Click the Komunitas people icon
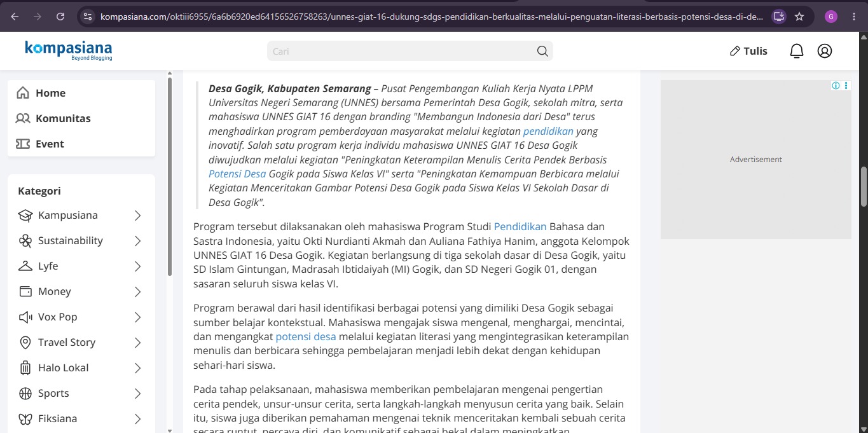This screenshot has height=433, width=868. click(x=23, y=118)
